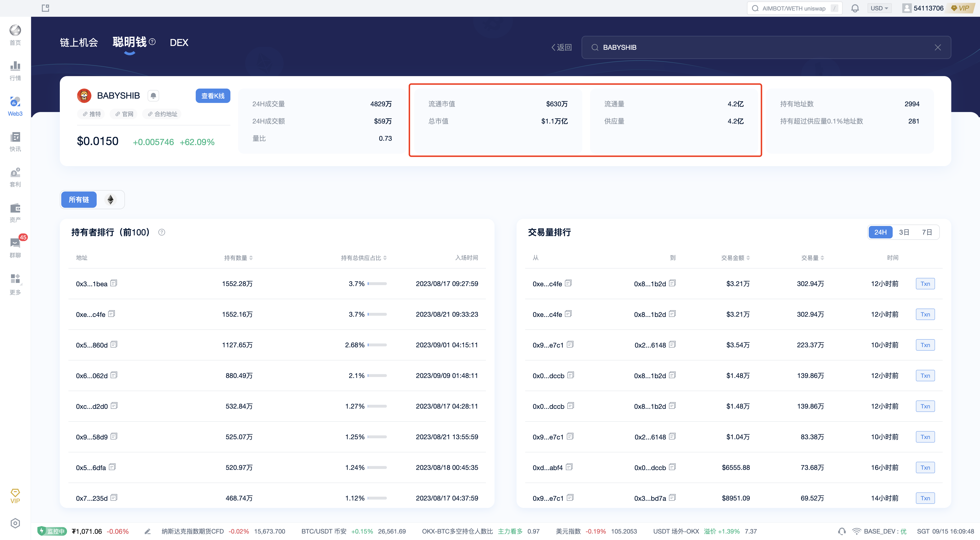The image size is (980, 540).
Task: Select the Ethereum chain icon filter
Action: 110,199
